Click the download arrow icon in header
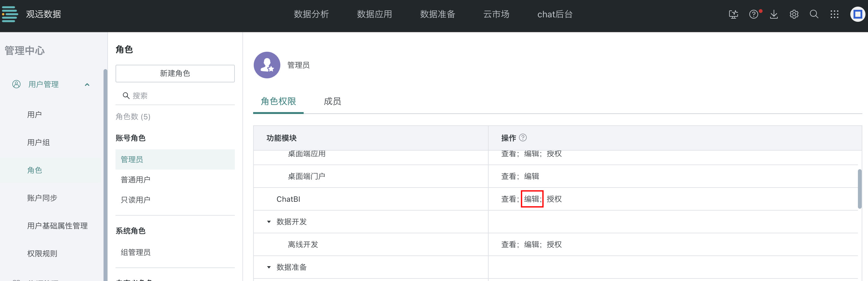This screenshot has width=868, height=281. (774, 14)
